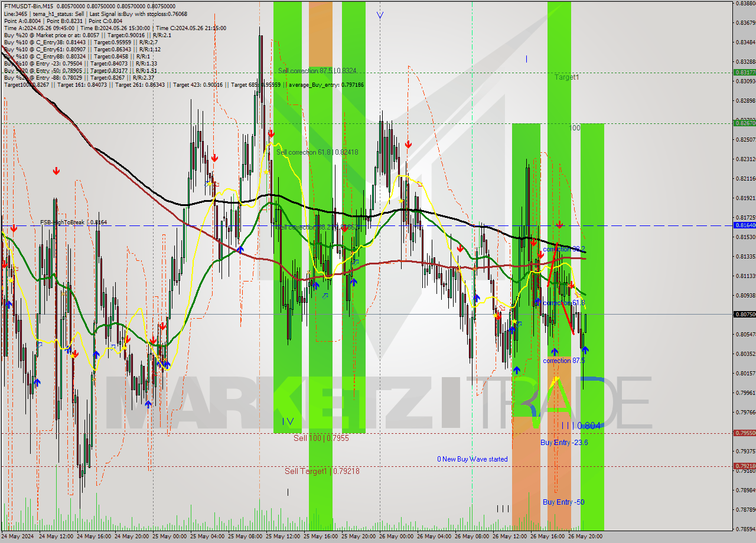Click the 0.83880 price axis value
Image resolution: width=756 pixels, height=543 pixels.
coord(746,3)
